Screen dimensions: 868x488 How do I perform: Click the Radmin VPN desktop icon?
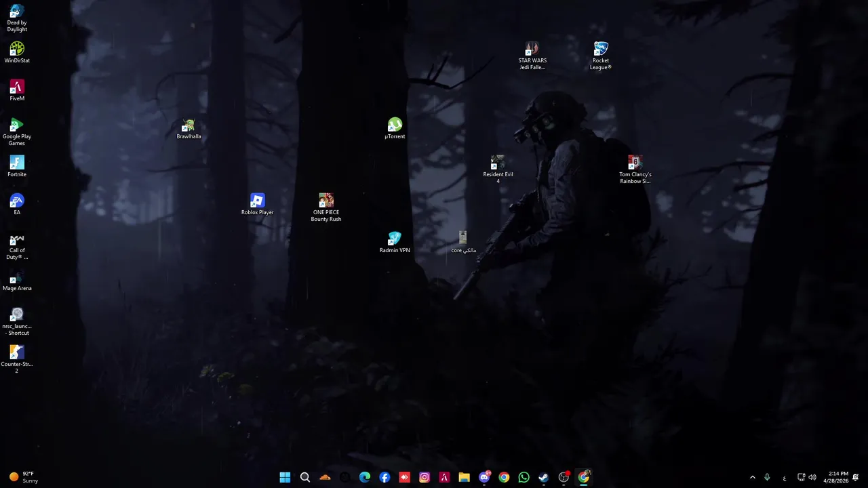[x=395, y=243]
